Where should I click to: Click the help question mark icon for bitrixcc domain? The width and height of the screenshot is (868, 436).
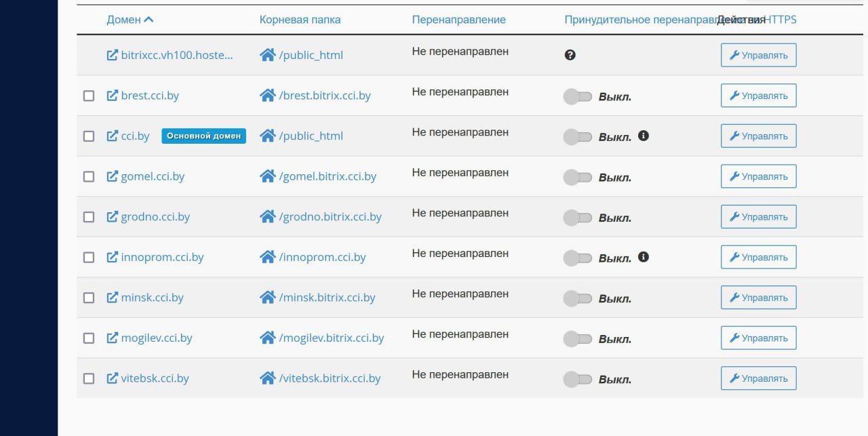(x=570, y=55)
